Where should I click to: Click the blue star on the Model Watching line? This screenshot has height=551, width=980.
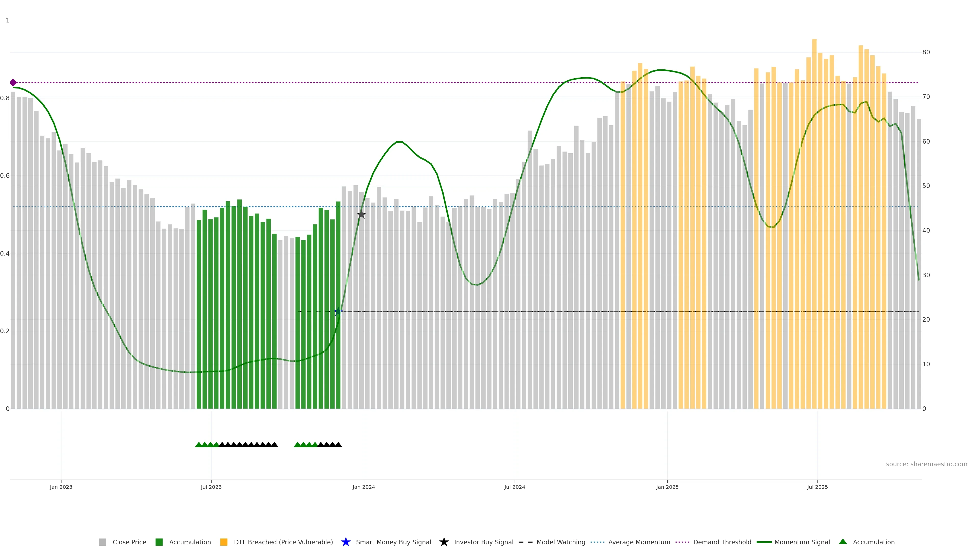(x=338, y=312)
